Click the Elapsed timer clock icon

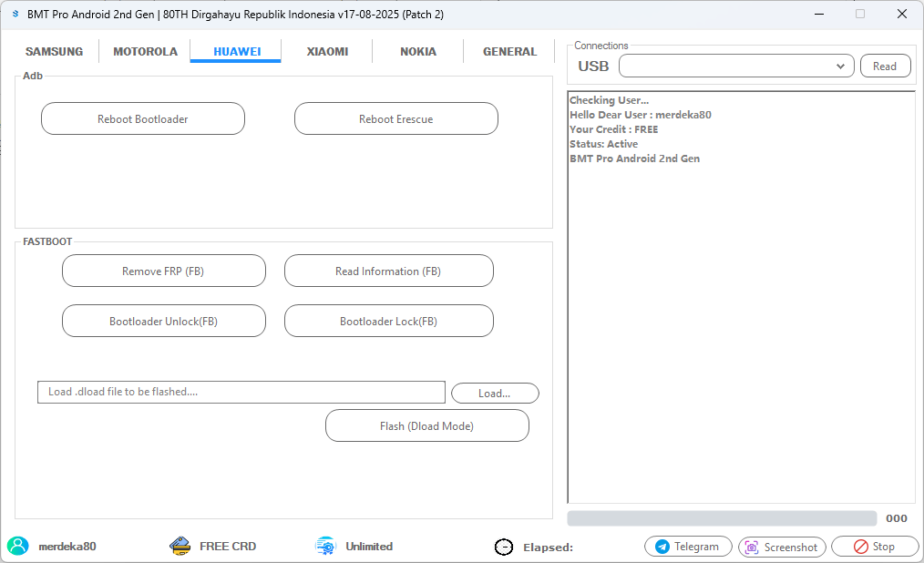[504, 547]
